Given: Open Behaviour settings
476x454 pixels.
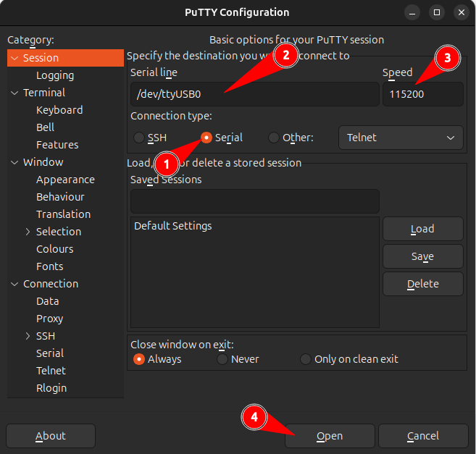Looking at the screenshot, I should coord(60,197).
